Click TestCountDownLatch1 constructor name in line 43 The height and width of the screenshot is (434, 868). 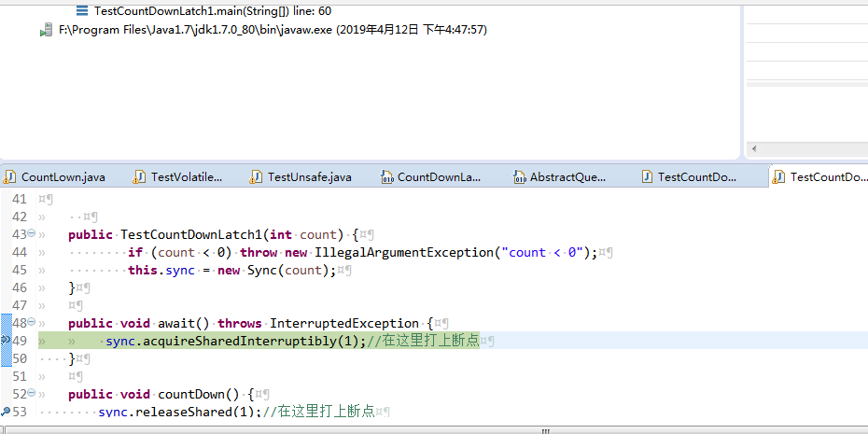coord(191,234)
